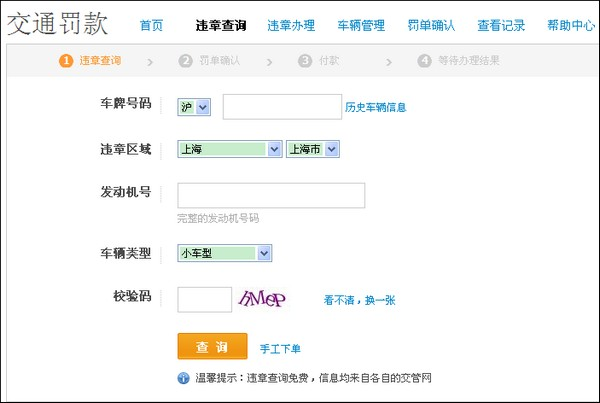The height and width of the screenshot is (403, 600).
Task: Open the 历史车辆信息 link
Action: click(x=376, y=107)
